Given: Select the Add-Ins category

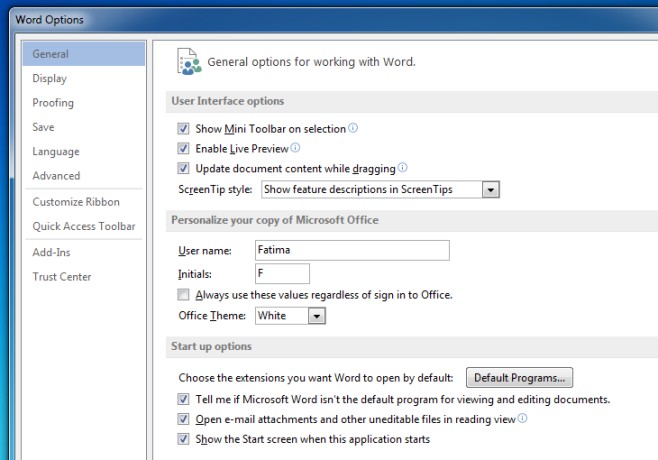Looking at the screenshot, I should [84, 252].
